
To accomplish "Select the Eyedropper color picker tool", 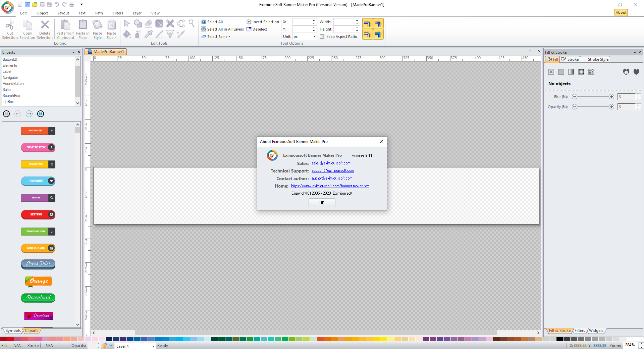I will click(x=148, y=34).
